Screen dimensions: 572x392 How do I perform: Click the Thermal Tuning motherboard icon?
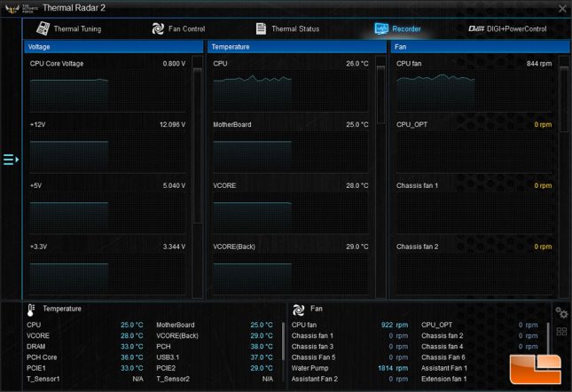[43, 28]
